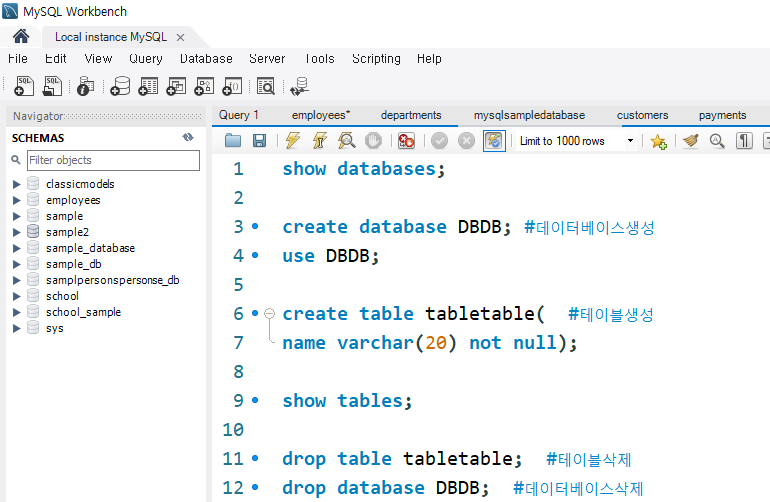Click 'show tables;' statement on line 9
Screen dimensions: 770x502
tap(347, 401)
